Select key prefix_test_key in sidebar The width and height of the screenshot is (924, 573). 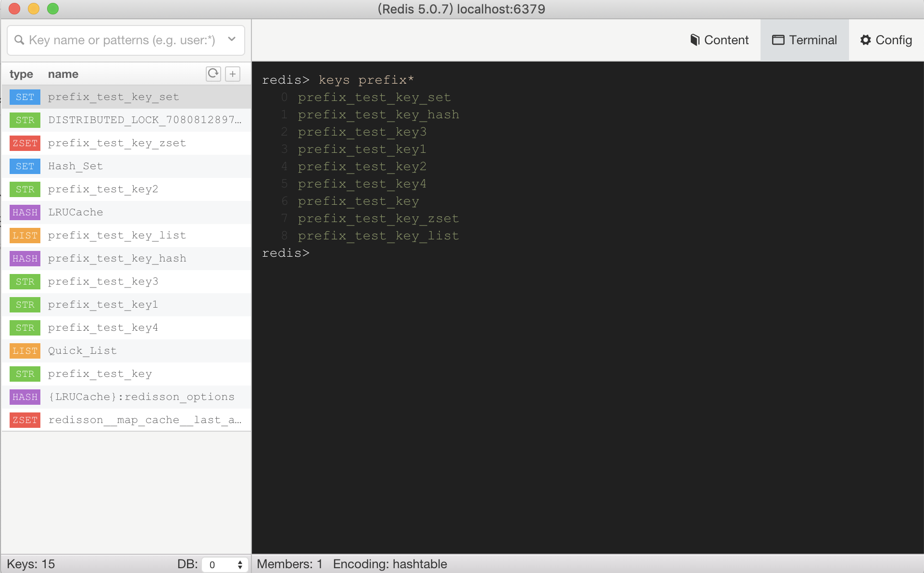126,374
